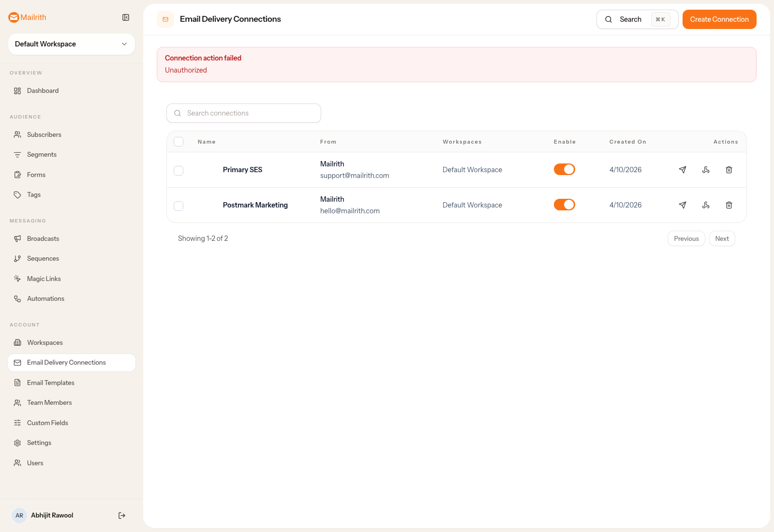
Task: Click the Create Connection button
Action: coord(719,19)
